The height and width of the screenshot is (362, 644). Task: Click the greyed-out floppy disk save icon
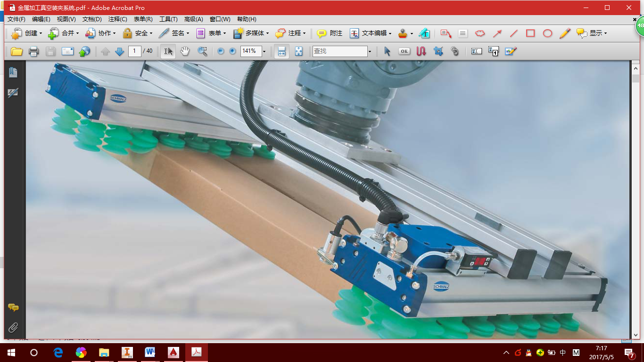50,51
